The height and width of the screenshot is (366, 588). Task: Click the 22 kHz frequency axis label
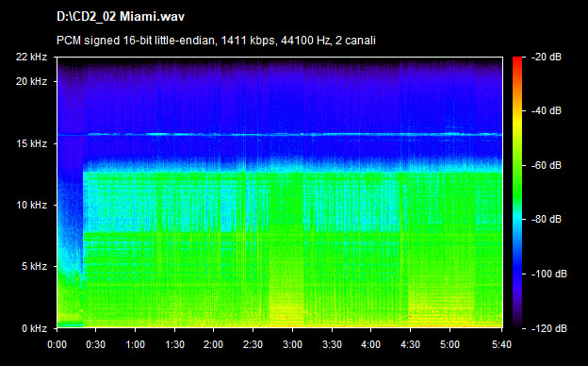point(31,57)
